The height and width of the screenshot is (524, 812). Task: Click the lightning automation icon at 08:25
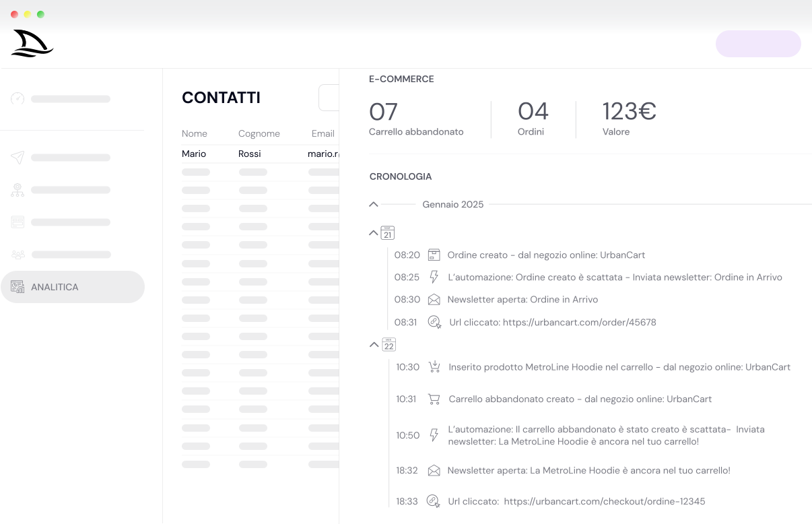(434, 277)
